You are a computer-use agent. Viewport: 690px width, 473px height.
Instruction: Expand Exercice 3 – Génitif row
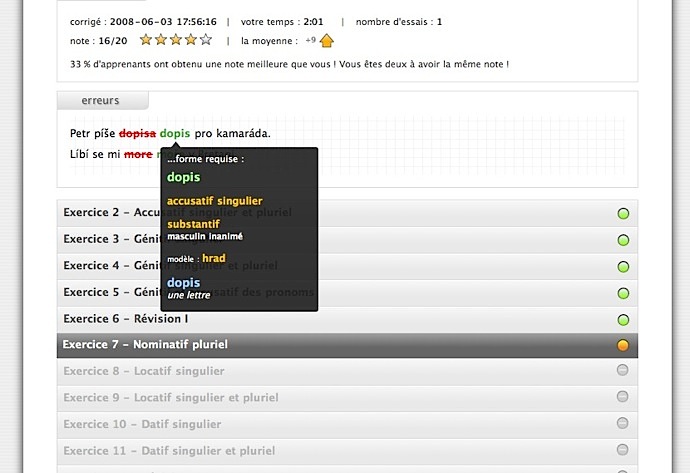[347, 240]
